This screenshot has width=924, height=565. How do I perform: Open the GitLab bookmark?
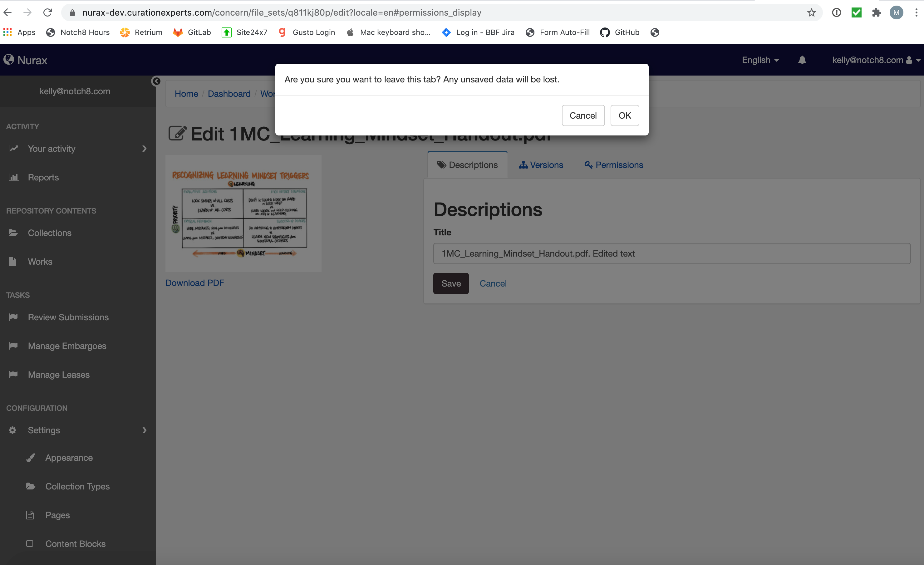point(192,32)
